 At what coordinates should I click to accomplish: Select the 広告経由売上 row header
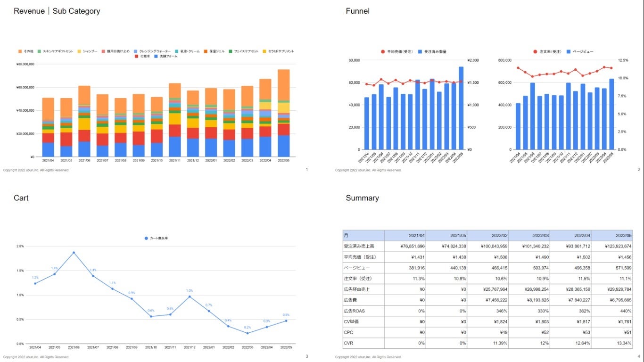363,289
